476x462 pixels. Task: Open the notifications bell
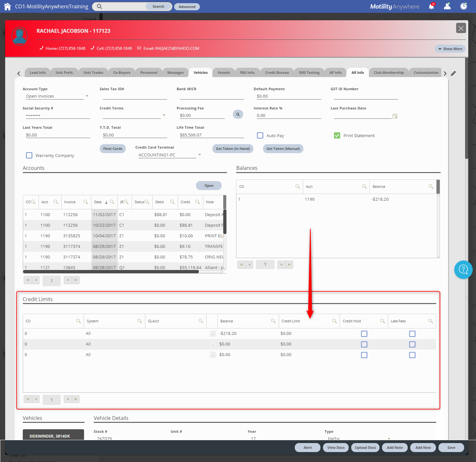[432, 6]
